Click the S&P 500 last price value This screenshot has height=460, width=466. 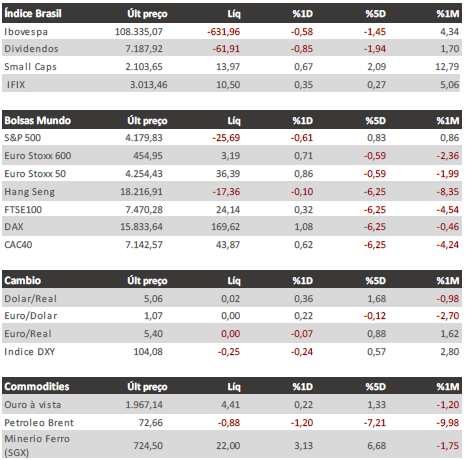pos(144,138)
